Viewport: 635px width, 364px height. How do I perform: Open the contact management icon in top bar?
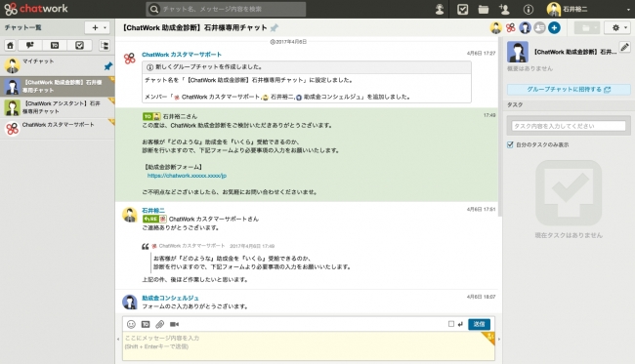click(440, 9)
